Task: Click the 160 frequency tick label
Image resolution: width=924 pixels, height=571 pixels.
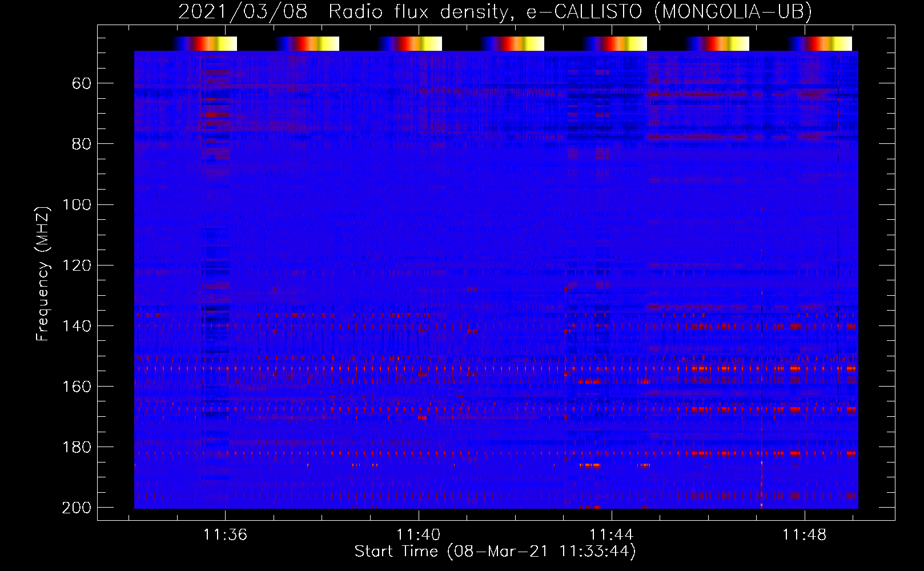Action: 77,387
